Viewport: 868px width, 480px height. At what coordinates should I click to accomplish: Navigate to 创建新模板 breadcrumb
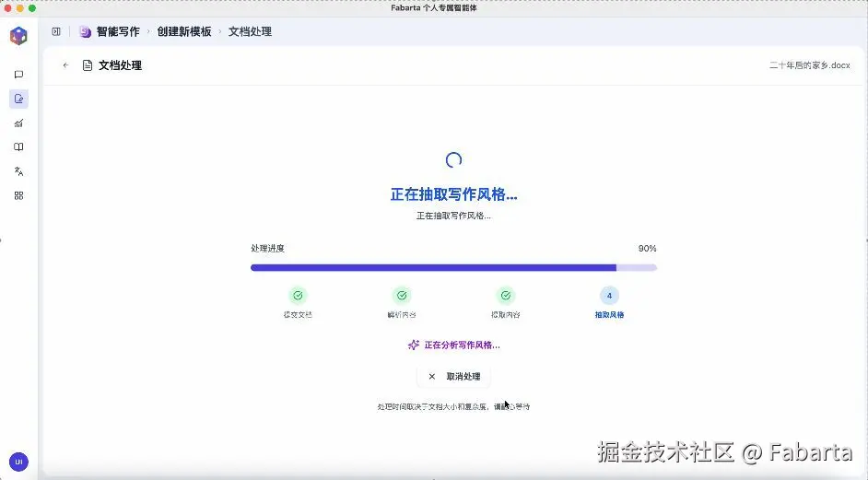pos(184,31)
